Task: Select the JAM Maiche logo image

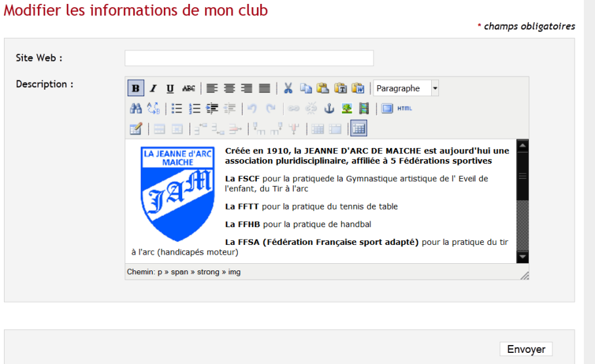Action: coord(178,194)
